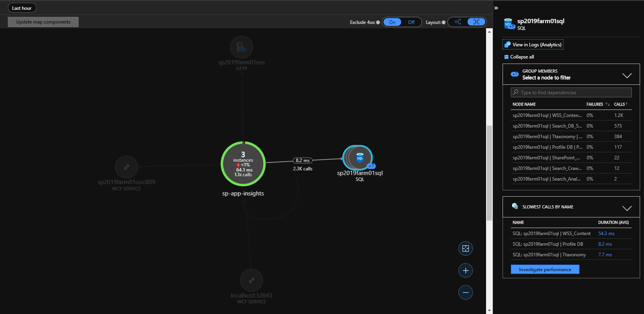
Task: Turn Exclude 4xx On
Action: [392, 22]
